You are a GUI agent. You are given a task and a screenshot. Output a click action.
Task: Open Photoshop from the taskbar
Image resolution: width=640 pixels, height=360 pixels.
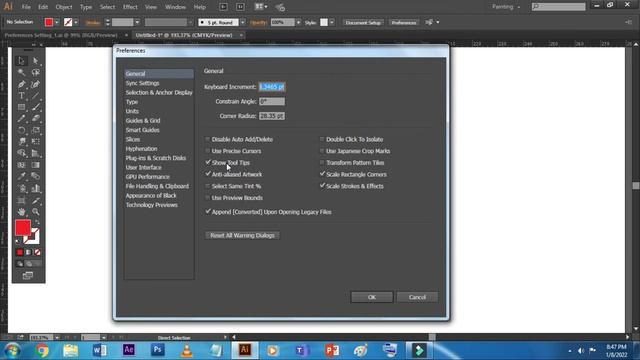[x=158, y=350]
